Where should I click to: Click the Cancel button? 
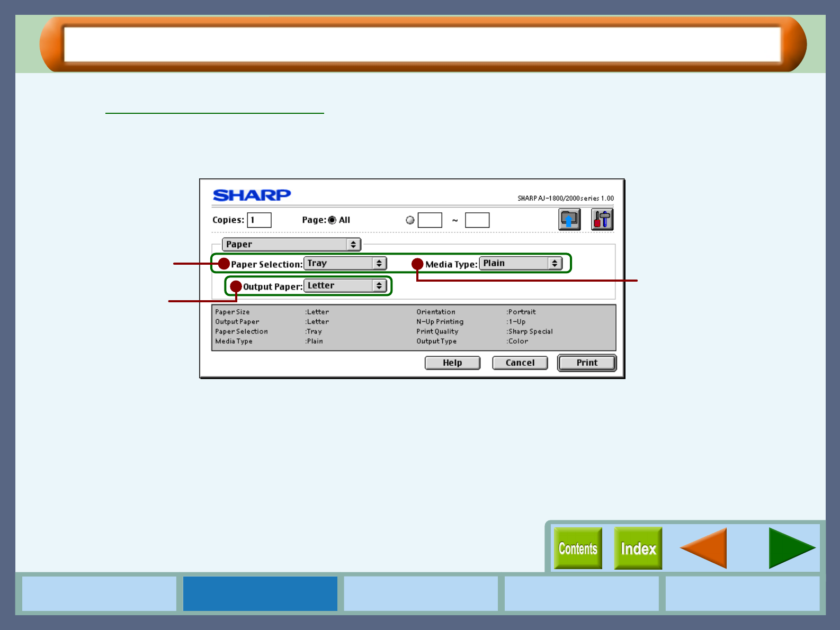click(520, 363)
